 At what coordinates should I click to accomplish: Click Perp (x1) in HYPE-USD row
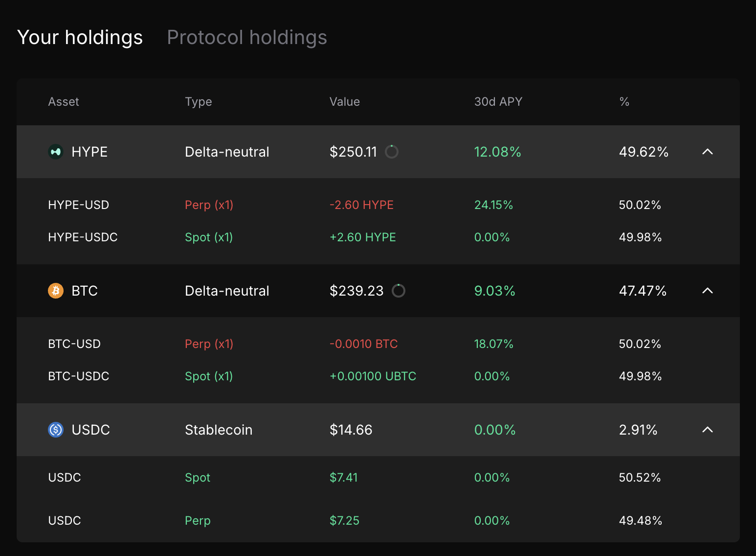(x=209, y=205)
